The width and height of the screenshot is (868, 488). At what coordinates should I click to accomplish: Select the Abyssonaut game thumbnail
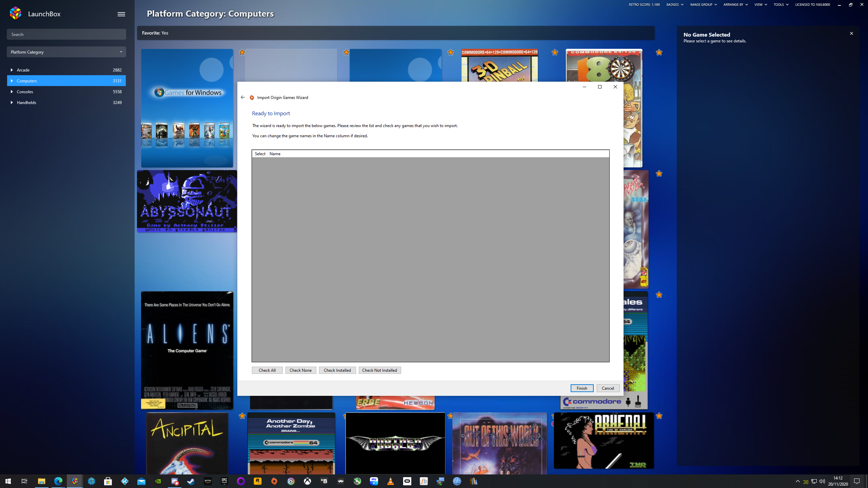pyautogui.click(x=187, y=201)
